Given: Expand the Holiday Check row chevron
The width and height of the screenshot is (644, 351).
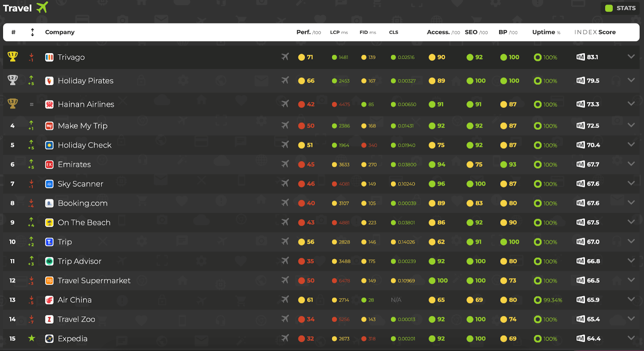Looking at the screenshot, I should pos(631,144).
